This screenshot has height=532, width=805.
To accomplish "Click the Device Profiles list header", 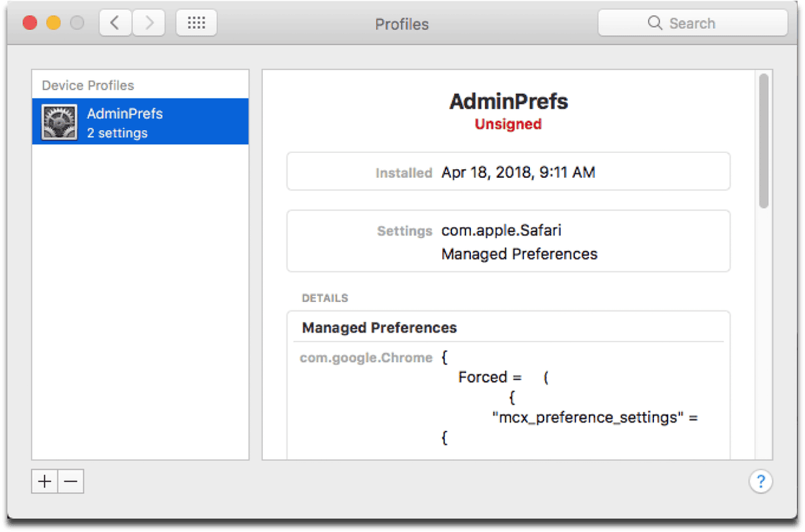I will (88, 85).
